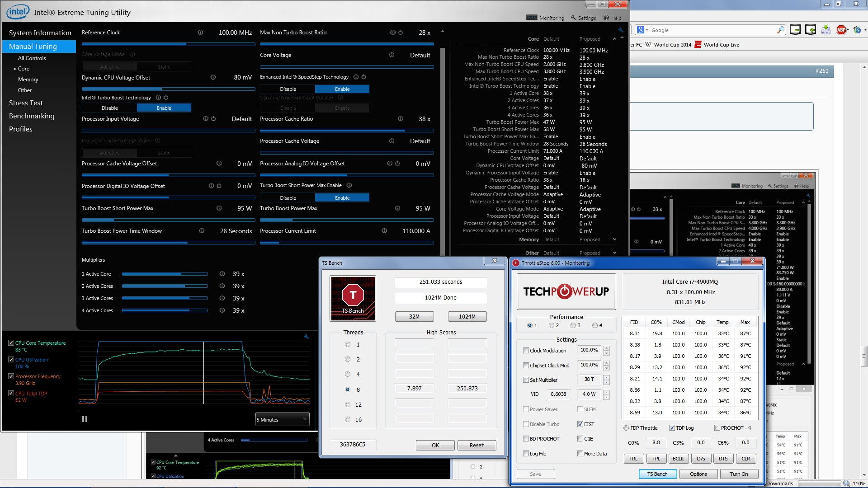868x488 pixels.
Task: Click the browser search magnifier icon
Action: 781,30
